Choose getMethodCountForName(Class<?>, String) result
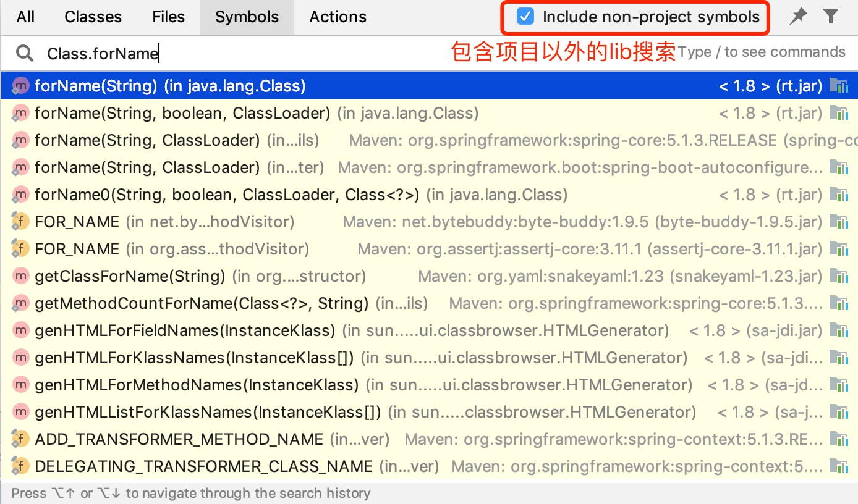This screenshot has height=504, width=858. (x=202, y=303)
